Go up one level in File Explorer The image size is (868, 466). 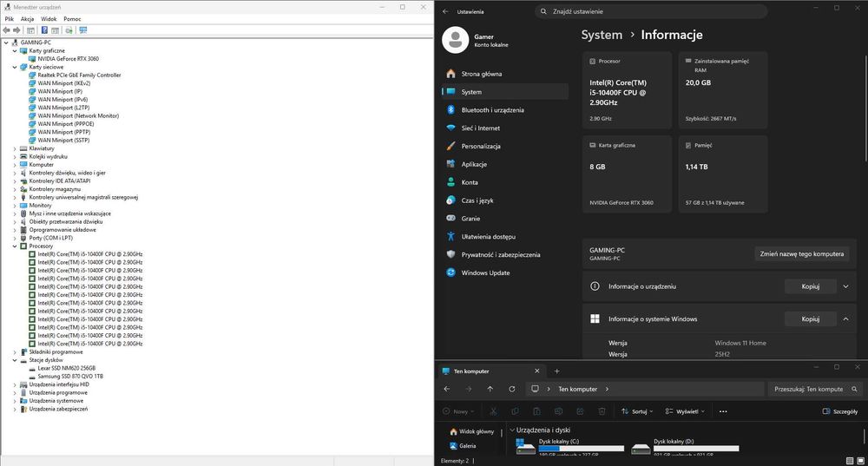point(490,389)
